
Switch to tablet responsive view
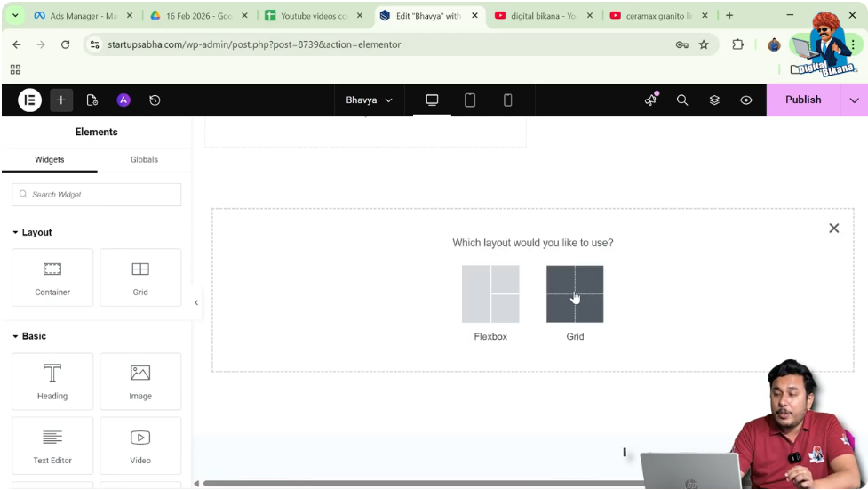click(x=470, y=100)
